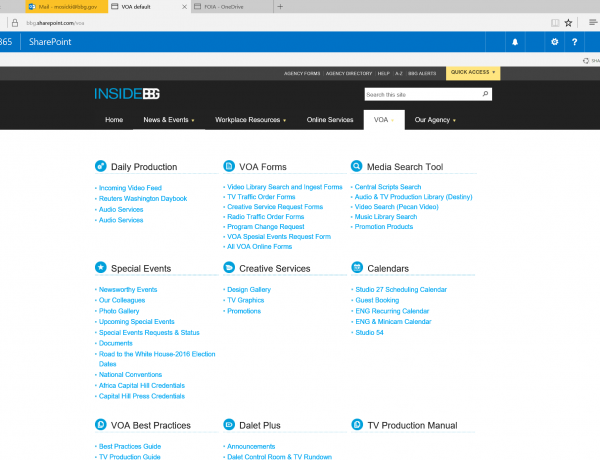Open Reuters Washington Daybook link
This screenshot has width=600, height=460.
143,199
